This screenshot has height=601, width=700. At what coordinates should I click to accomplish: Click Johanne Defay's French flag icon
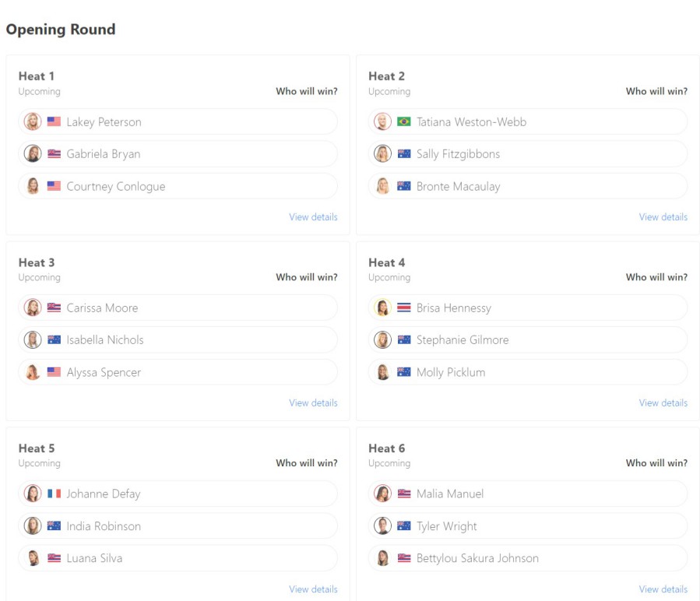[x=54, y=494]
